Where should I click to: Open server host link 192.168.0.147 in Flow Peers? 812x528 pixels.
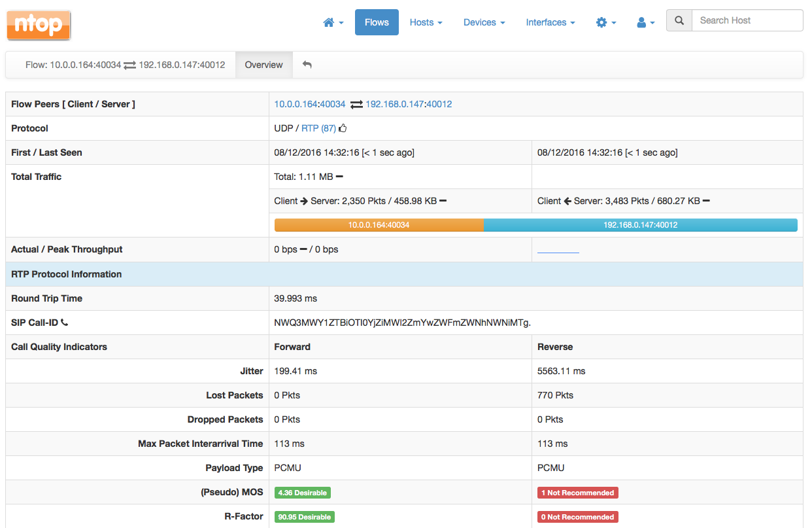[x=394, y=104]
